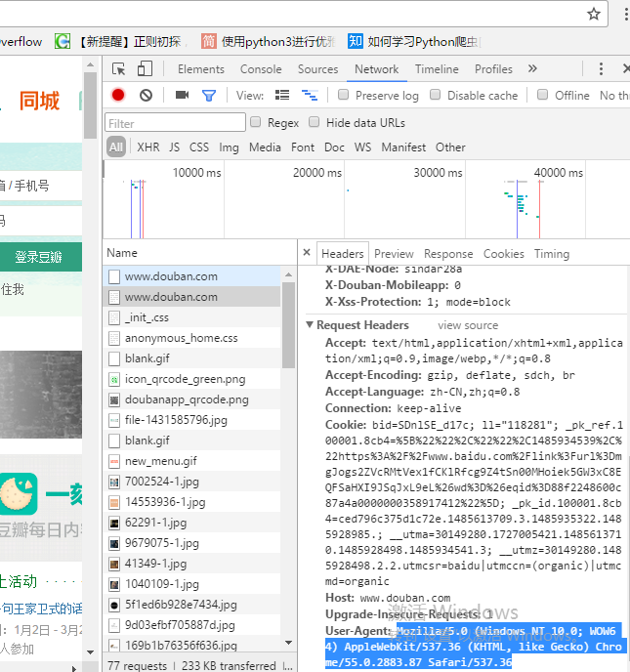Open the No throttling dropdown
This screenshot has width=630, height=672.
point(614,95)
